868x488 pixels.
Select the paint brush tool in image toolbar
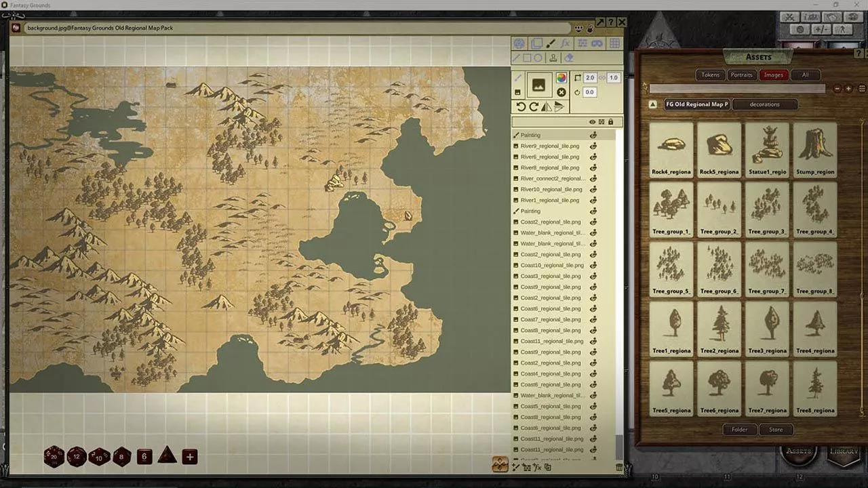(551, 43)
